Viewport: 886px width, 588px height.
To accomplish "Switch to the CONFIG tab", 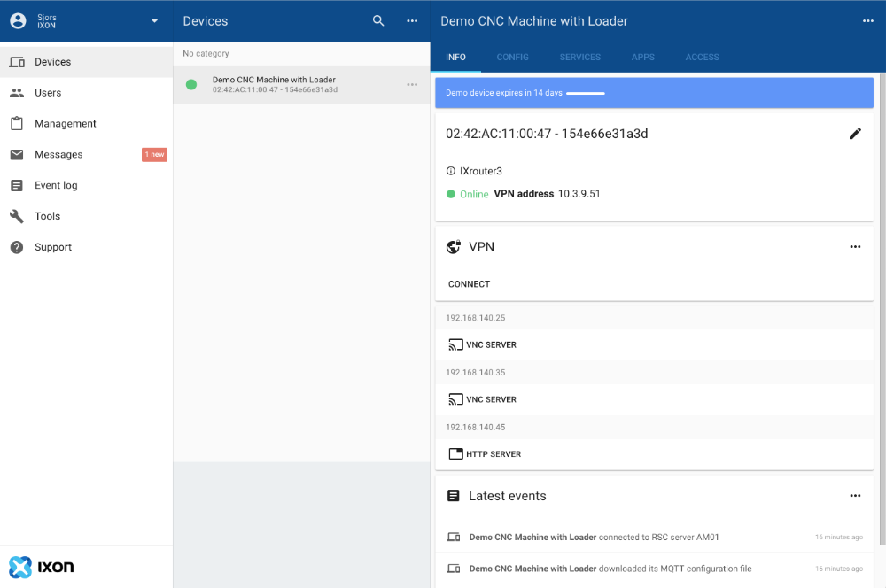I will (x=512, y=57).
